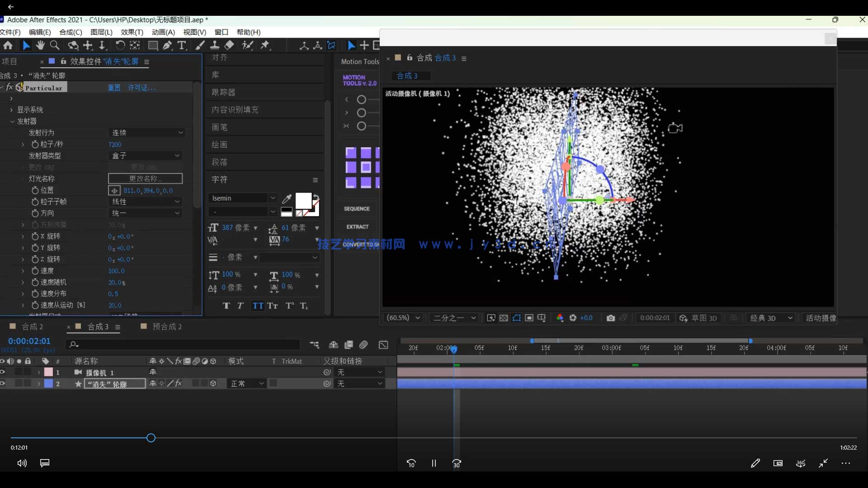
Task: Open the 发射器类型 盒子 dropdown
Action: point(146,155)
